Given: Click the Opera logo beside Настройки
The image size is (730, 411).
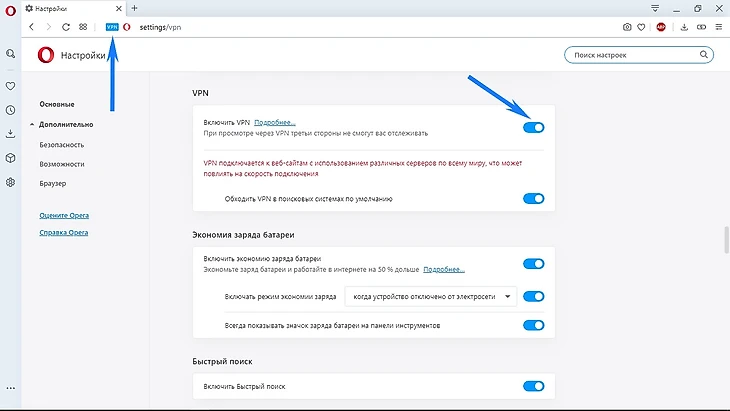Looking at the screenshot, I should pyautogui.click(x=46, y=55).
